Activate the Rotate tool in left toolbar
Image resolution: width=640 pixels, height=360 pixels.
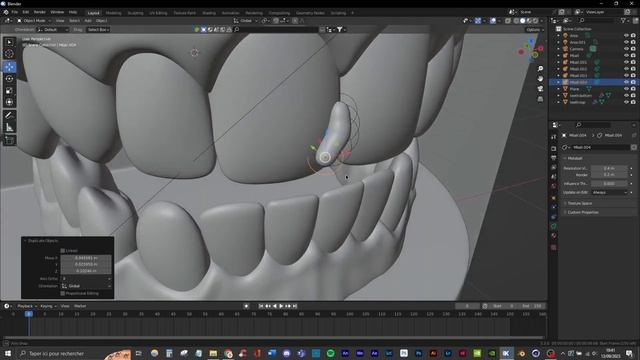tap(9, 79)
